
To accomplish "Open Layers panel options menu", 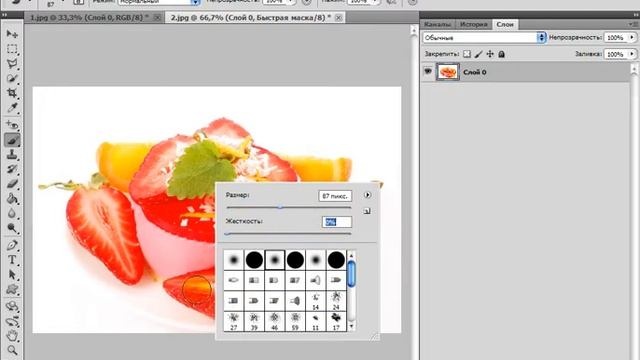I will point(633,24).
